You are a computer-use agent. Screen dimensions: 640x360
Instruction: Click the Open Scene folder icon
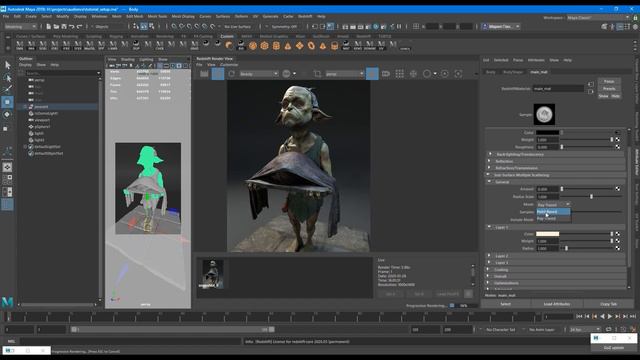pyautogui.click(x=56, y=27)
